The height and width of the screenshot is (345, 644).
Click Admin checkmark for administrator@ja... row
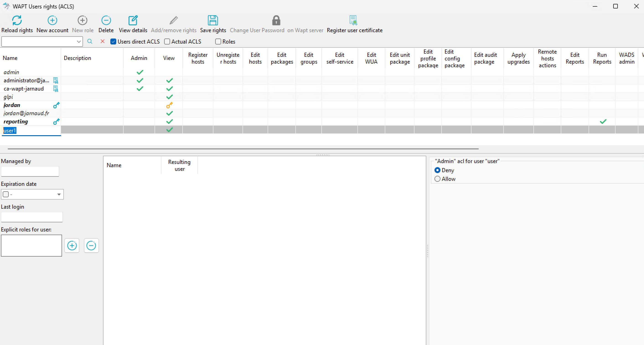(x=140, y=80)
